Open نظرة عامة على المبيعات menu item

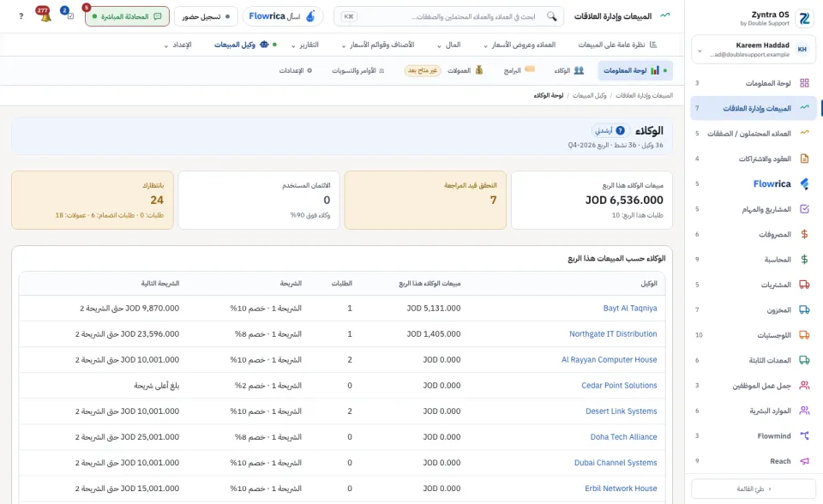[618, 45]
